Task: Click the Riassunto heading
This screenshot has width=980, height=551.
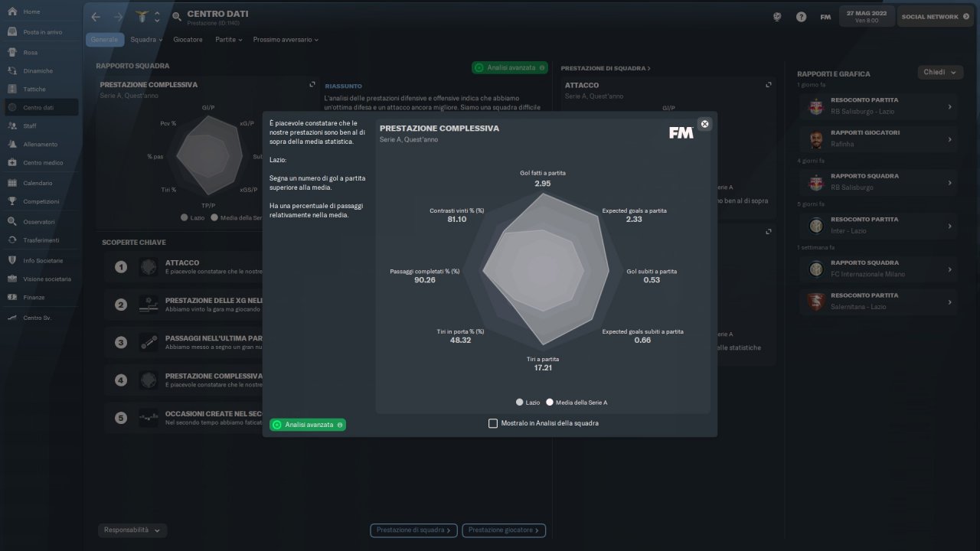Action: pyautogui.click(x=343, y=86)
